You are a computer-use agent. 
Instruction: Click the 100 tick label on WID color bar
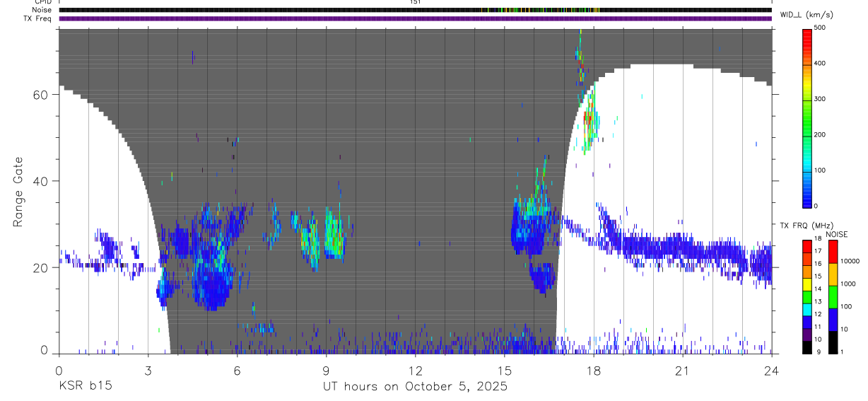pyautogui.click(x=821, y=170)
